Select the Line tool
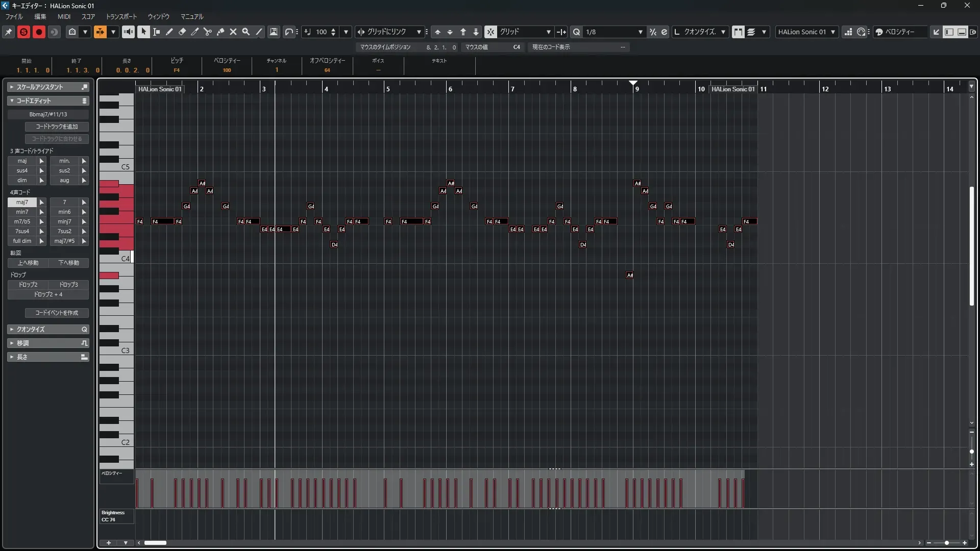This screenshot has height=551, width=980. tap(259, 32)
